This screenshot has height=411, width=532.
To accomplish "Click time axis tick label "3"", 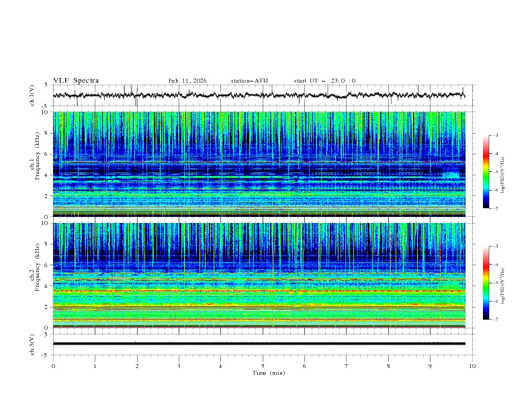I will (x=179, y=366).
